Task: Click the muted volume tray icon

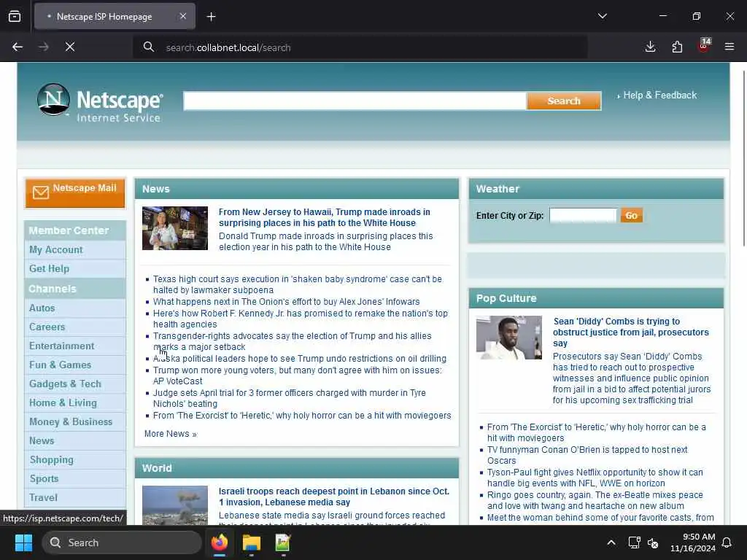Action: click(x=653, y=542)
